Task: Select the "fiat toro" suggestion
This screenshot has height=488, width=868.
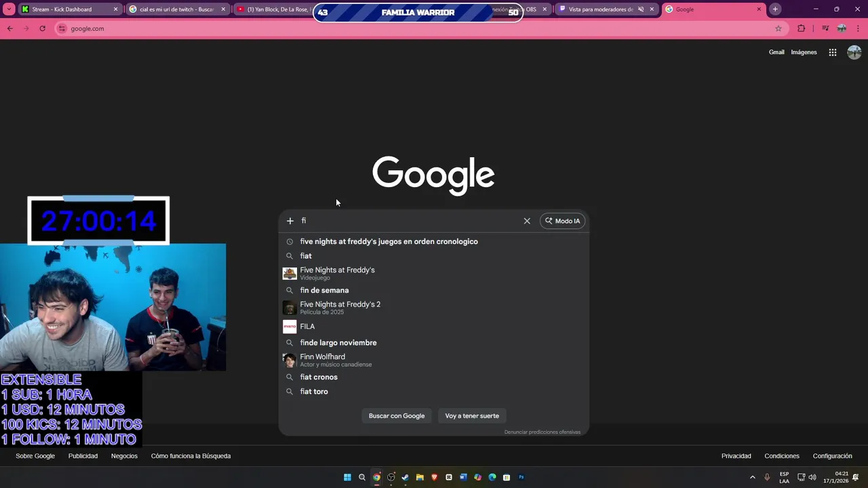Action: pyautogui.click(x=434, y=391)
